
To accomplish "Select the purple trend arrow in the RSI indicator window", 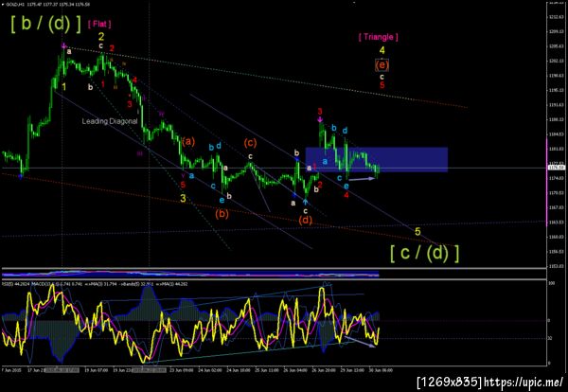I will point(360,342).
